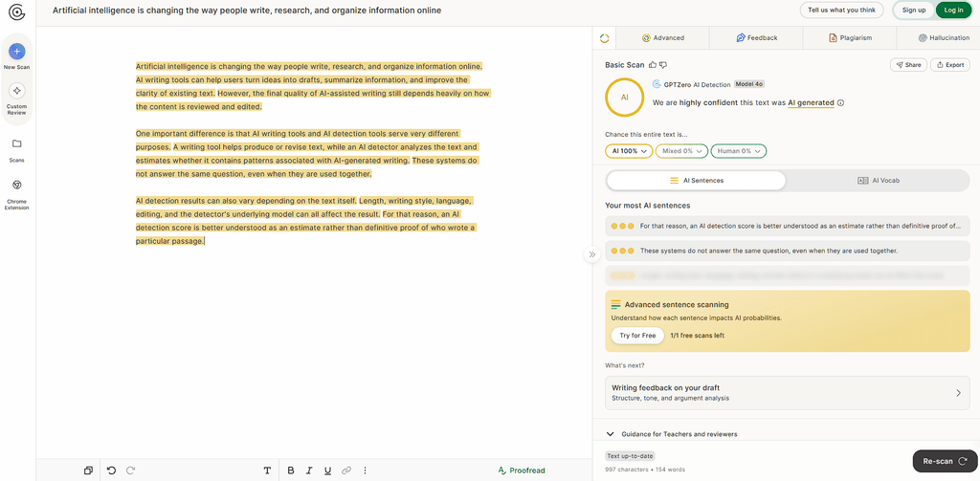Start a New Scan with plus icon

tap(17, 52)
